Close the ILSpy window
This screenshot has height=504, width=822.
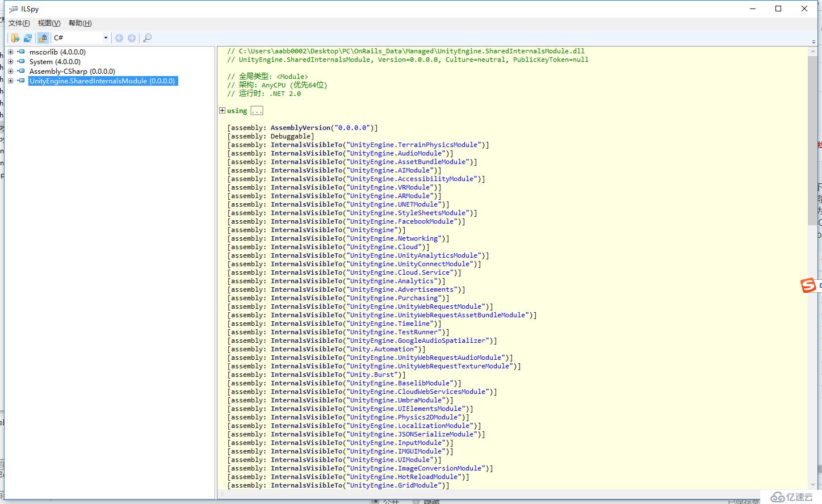pos(804,9)
